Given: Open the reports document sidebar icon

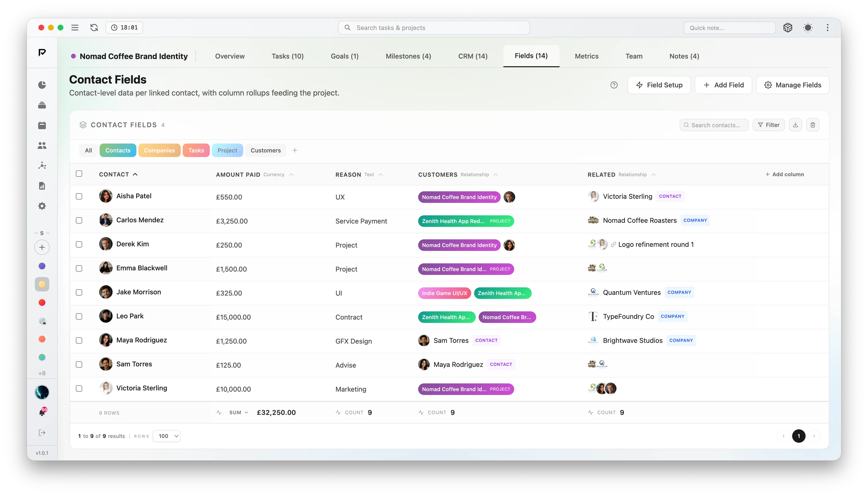Looking at the screenshot, I should pos(42,186).
